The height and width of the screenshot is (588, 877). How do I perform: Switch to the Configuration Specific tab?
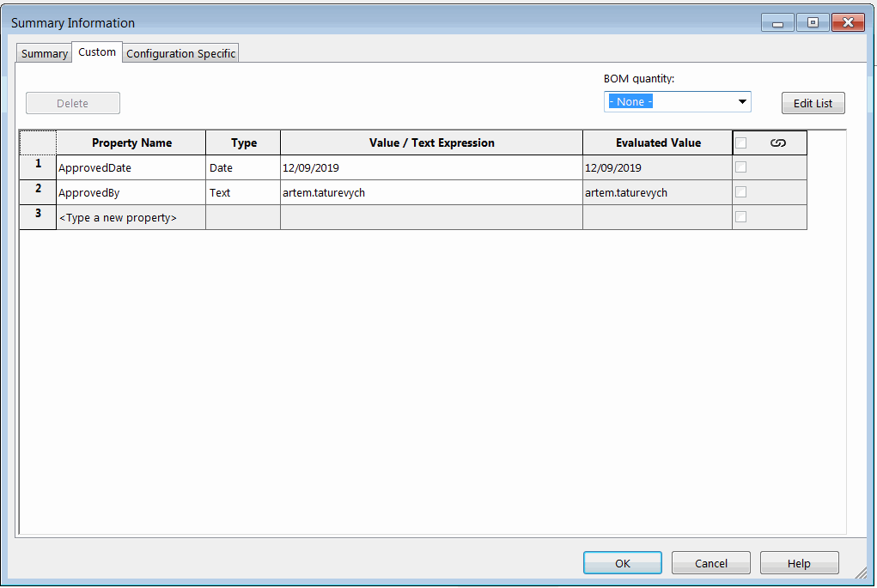[180, 53]
